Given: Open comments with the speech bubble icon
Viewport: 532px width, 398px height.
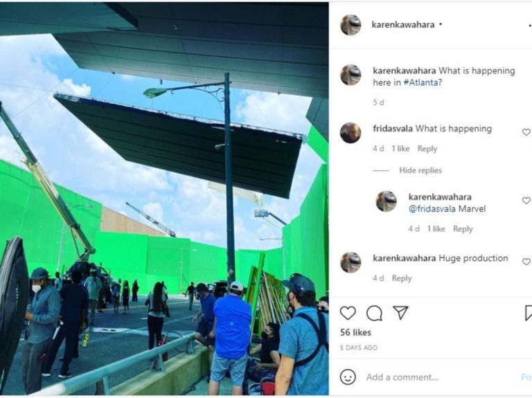Looking at the screenshot, I should click(x=374, y=313).
